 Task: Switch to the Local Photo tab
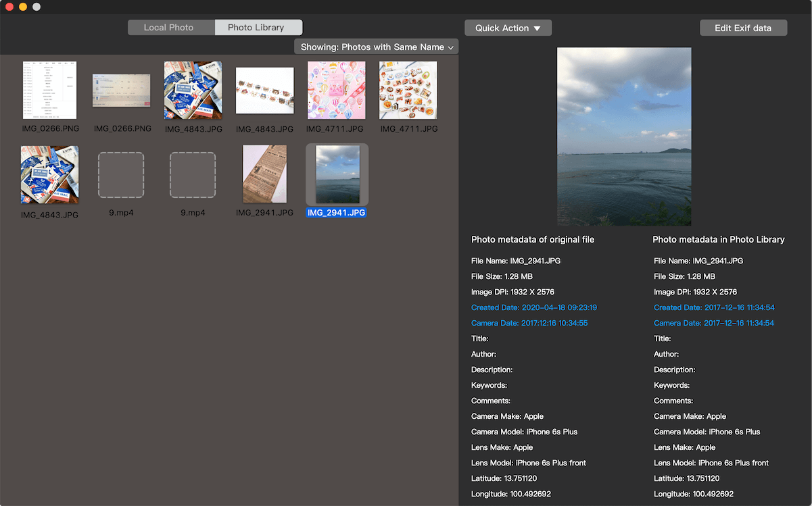tap(171, 28)
